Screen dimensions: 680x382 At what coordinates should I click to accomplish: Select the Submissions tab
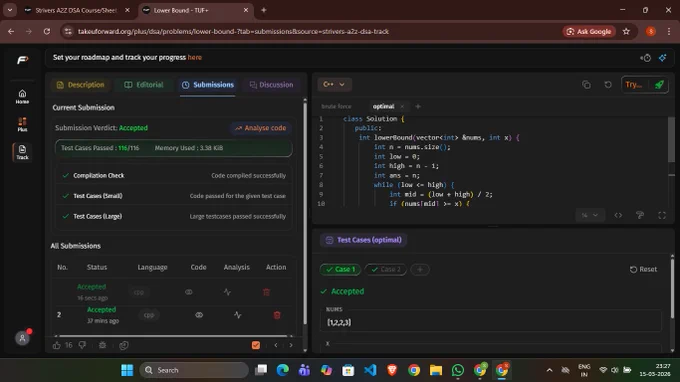click(x=208, y=85)
